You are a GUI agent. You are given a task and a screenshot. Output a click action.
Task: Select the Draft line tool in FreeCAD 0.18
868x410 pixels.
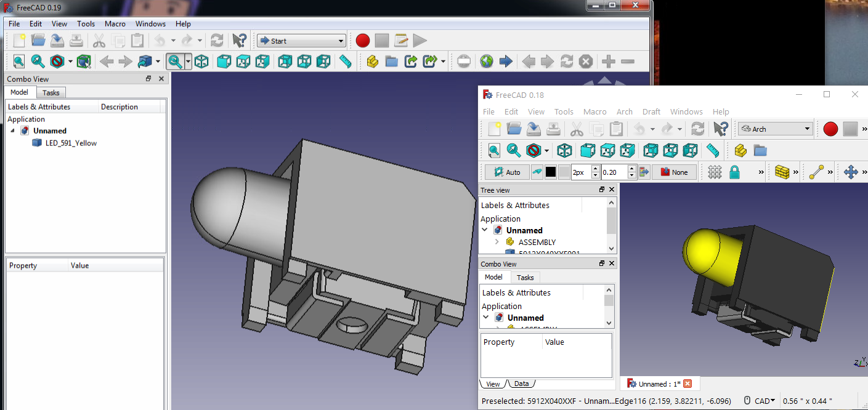pos(816,172)
